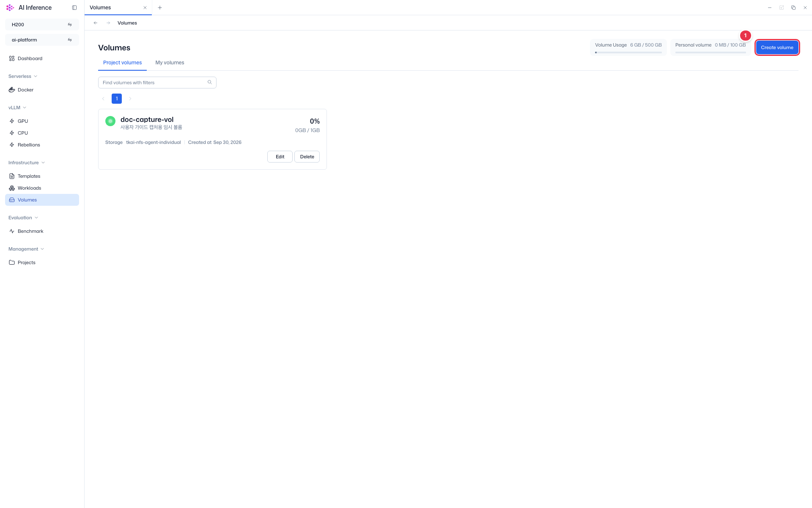Screen dimensions: 812x508
Task: Select the Volumes sidebar item
Action: [42, 200]
